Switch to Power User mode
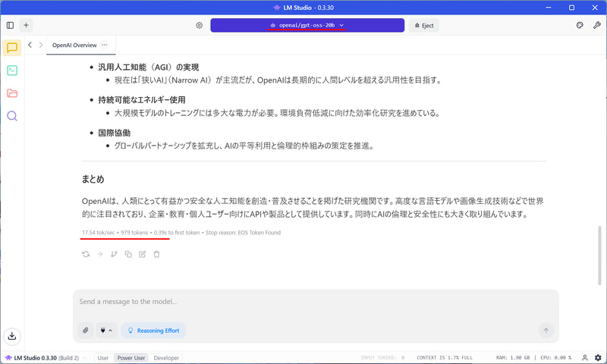The height and width of the screenshot is (364, 607). tap(131, 358)
